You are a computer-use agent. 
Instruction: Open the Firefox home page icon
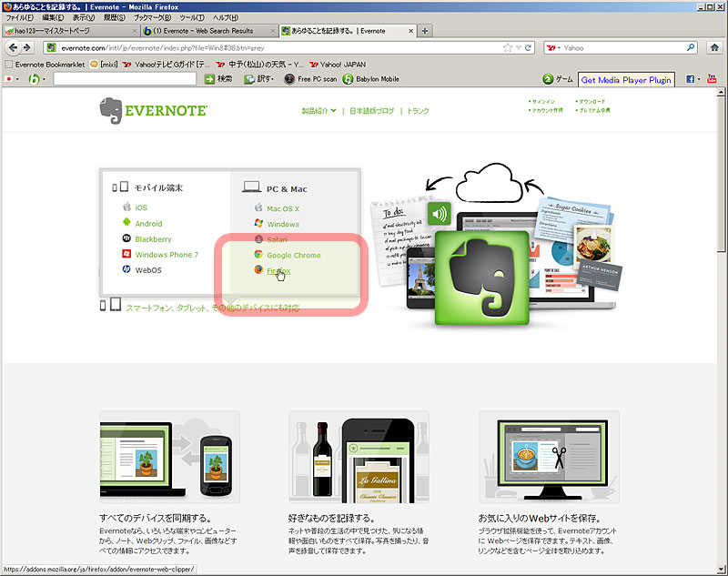click(x=714, y=47)
